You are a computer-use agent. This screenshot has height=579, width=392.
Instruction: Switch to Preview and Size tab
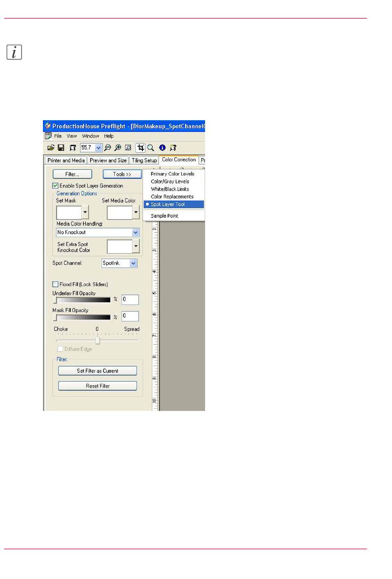108,160
